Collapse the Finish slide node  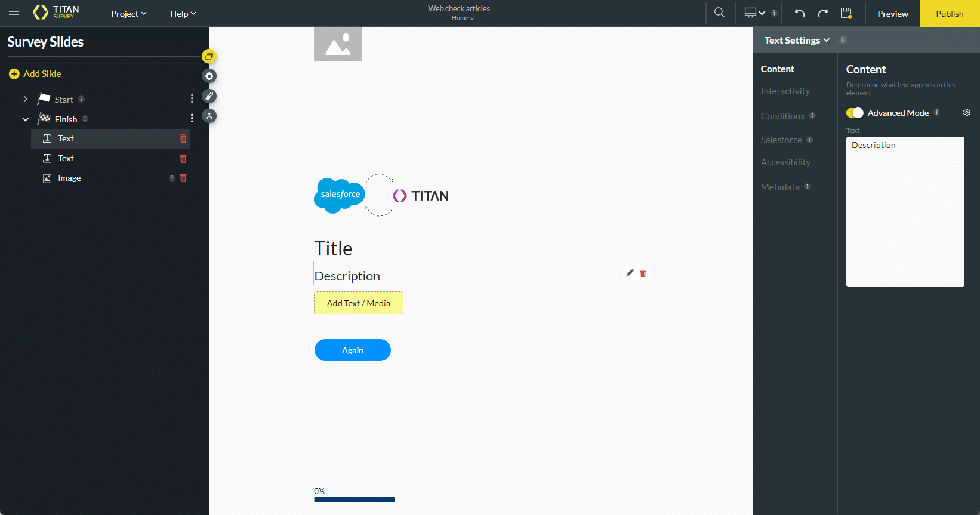(x=26, y=119)
